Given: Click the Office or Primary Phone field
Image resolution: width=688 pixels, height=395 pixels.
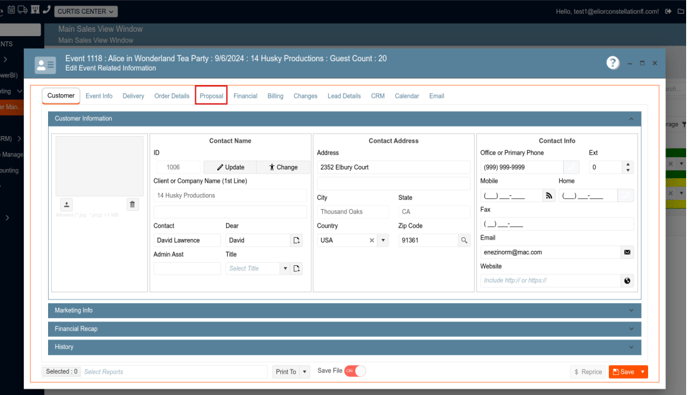Looking at the screenshot, I should 522,167.
